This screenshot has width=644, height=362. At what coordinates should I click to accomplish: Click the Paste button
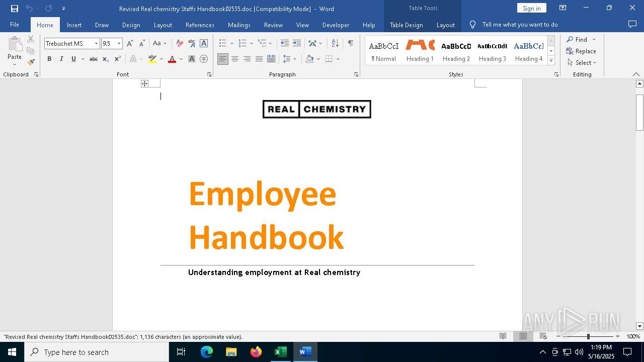15,51
